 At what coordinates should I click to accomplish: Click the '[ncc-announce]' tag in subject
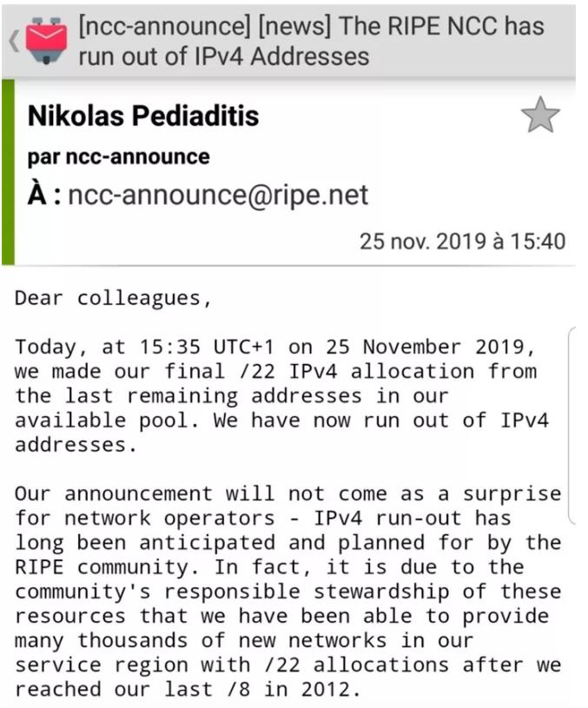(164, 26)
